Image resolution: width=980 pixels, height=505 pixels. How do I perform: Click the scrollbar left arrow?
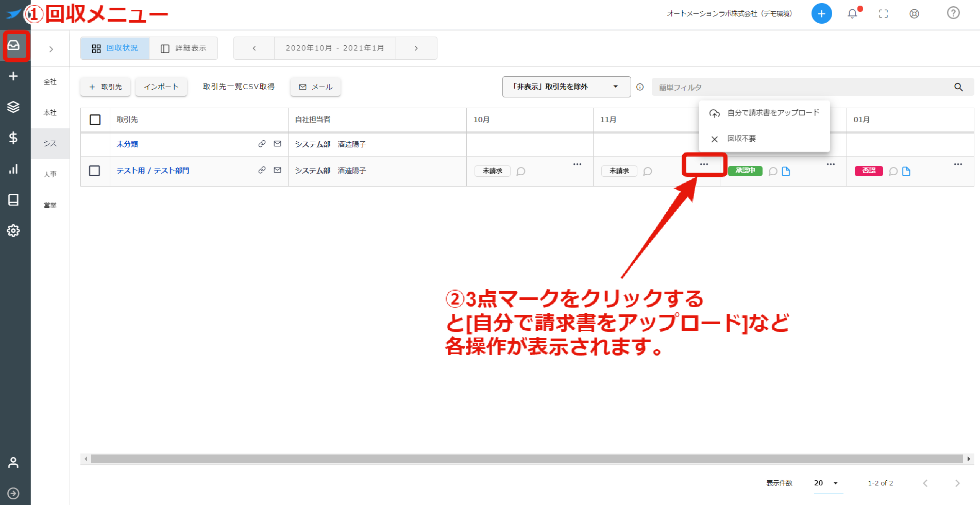[x=86, y=459]
